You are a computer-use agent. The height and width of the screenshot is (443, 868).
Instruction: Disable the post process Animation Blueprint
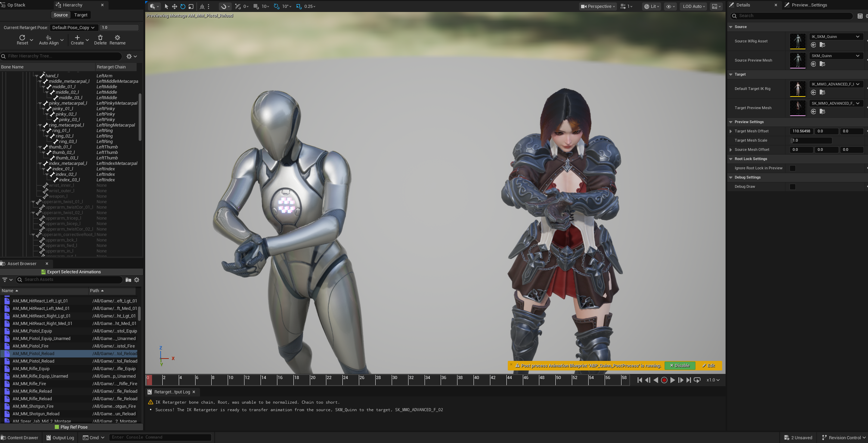(x=680, y=366)
